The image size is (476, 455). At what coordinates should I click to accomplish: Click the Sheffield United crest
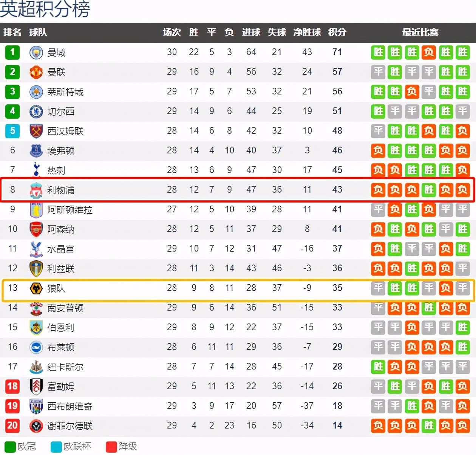36,426
